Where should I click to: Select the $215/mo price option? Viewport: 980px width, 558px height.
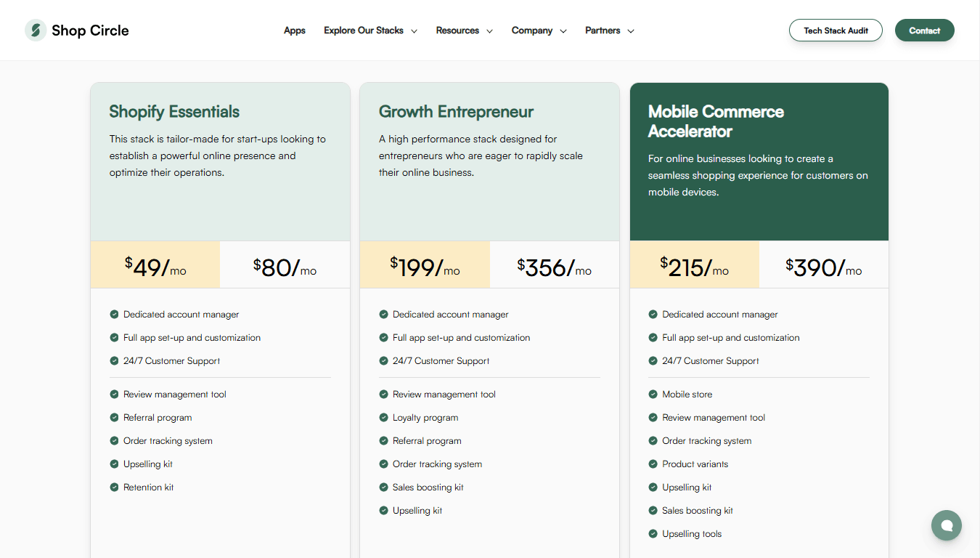click(695, 264)
